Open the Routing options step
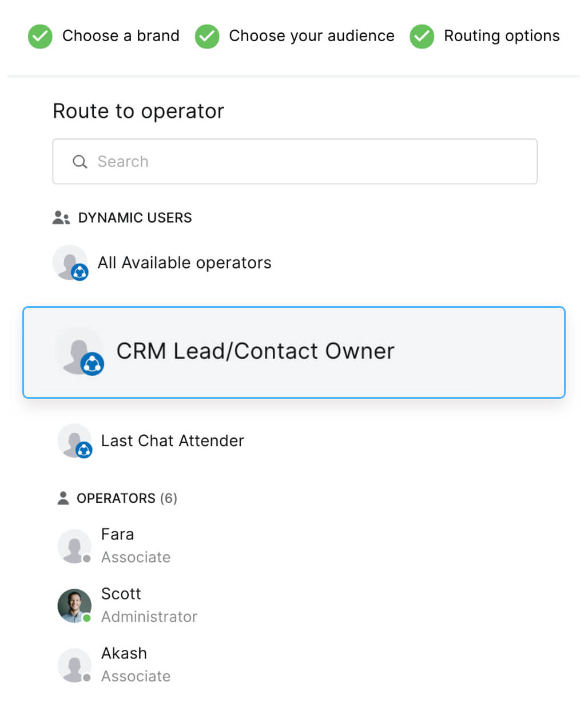This screenshot has width=588, height=722. point(502,36)
